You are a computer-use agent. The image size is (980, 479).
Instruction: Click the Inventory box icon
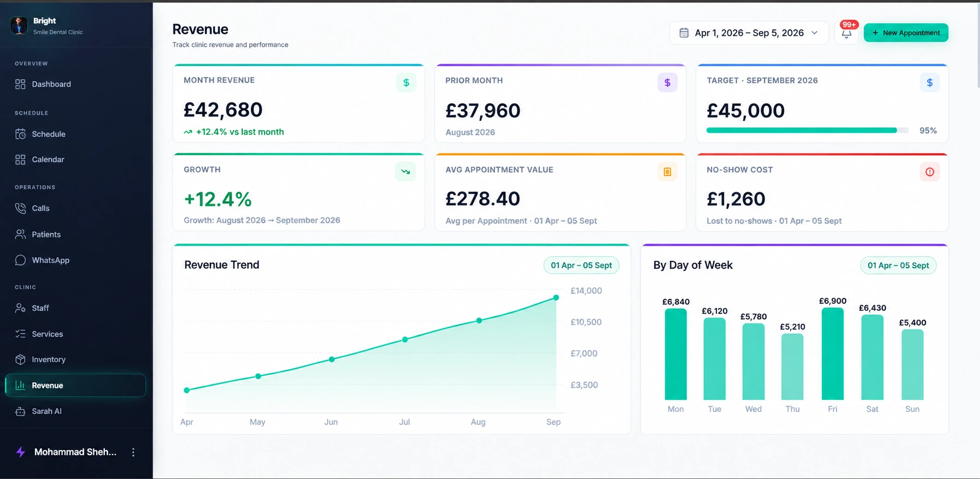pyautogui.click(x=20, y=359)
